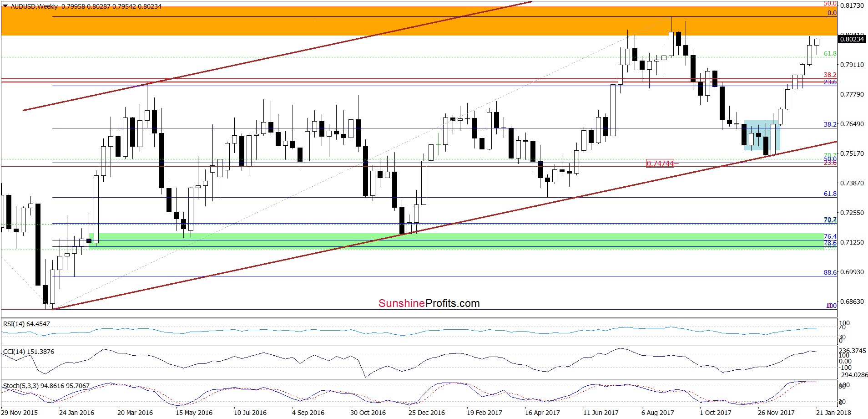The height and width of the screenshot is (419, 868).
Task: Click the 0.79110 price axis label
Action: [x=852, y=65]
